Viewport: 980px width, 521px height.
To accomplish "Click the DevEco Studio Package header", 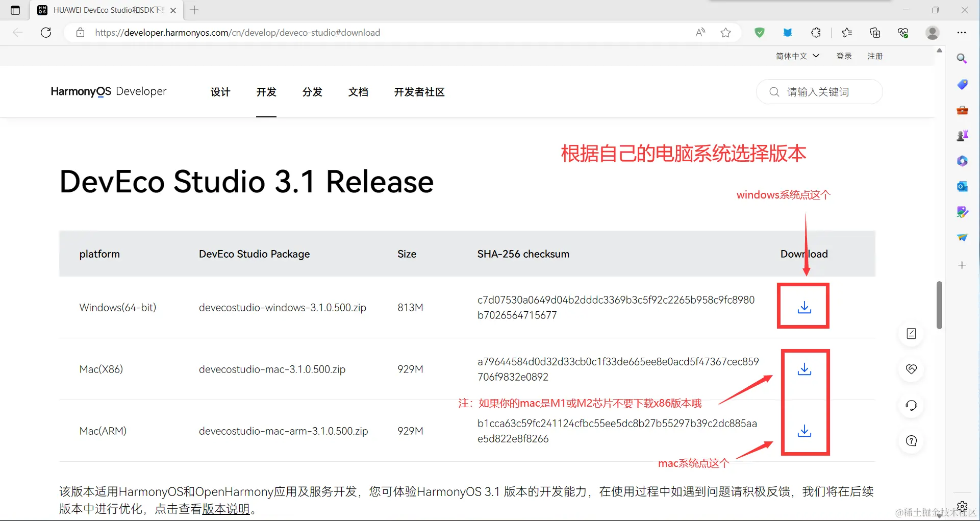I will (x=254, y=254).
